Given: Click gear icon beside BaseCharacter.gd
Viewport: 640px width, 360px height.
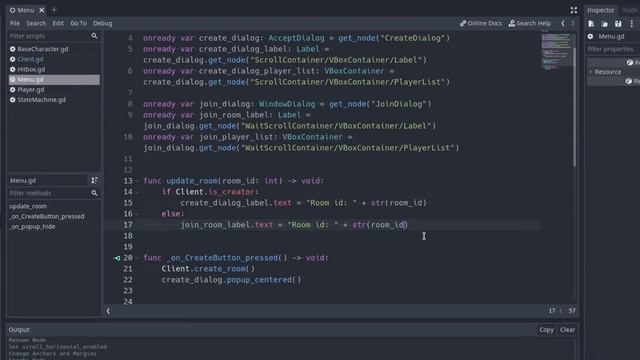Looking at the screenshot, I should 13,49.
